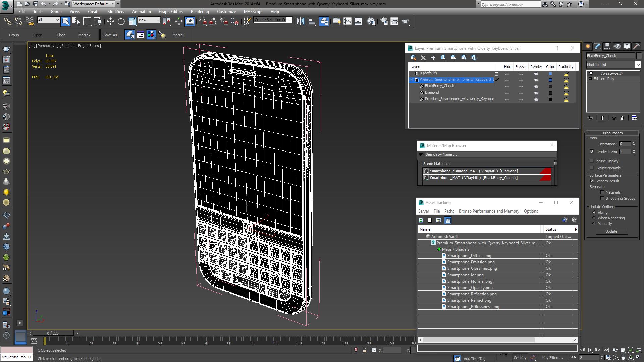Refresh the Asset Tracking list
The width and height of the screenshot is (644, 362).
click(x=421, y=220)
